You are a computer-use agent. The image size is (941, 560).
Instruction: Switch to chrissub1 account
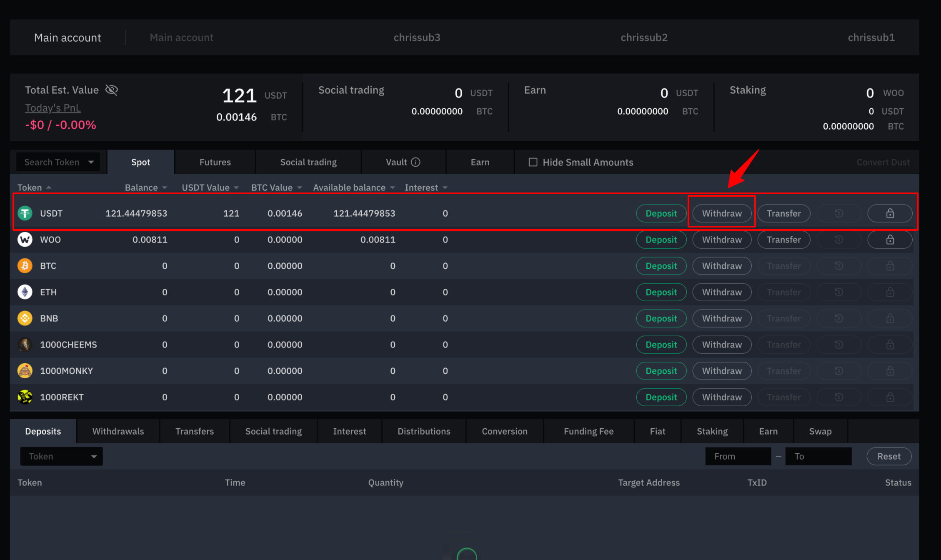pos(871,37)
